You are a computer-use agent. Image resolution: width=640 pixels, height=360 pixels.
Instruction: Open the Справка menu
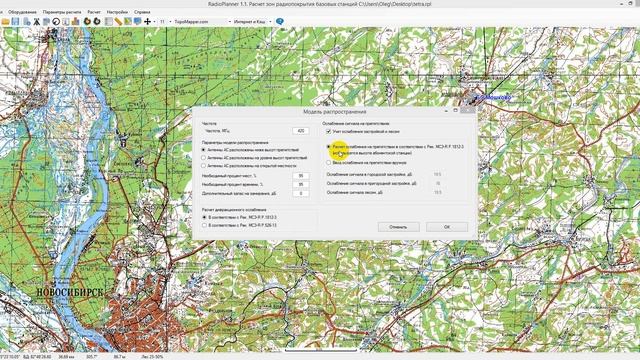pos(142,12)
